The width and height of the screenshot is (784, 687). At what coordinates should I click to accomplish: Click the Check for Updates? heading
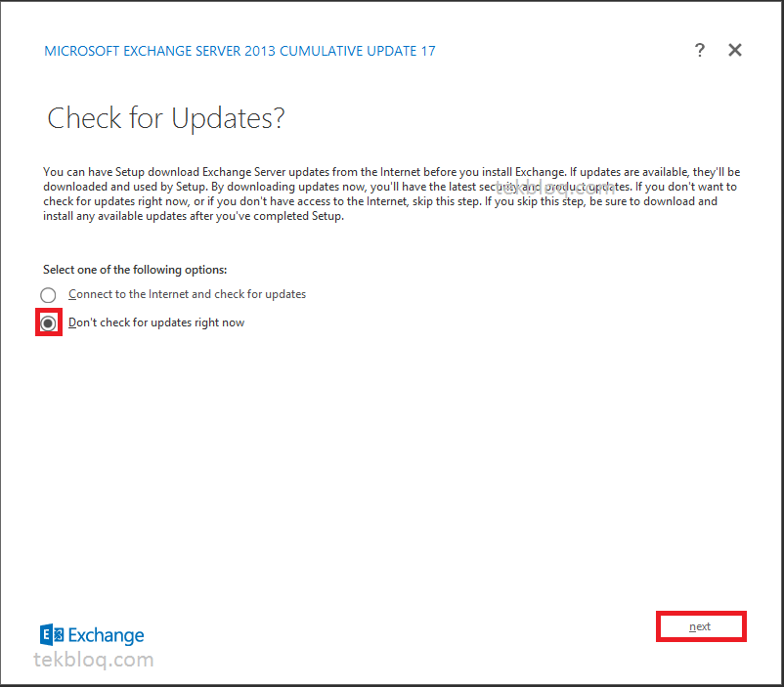[x=166, y=118]
